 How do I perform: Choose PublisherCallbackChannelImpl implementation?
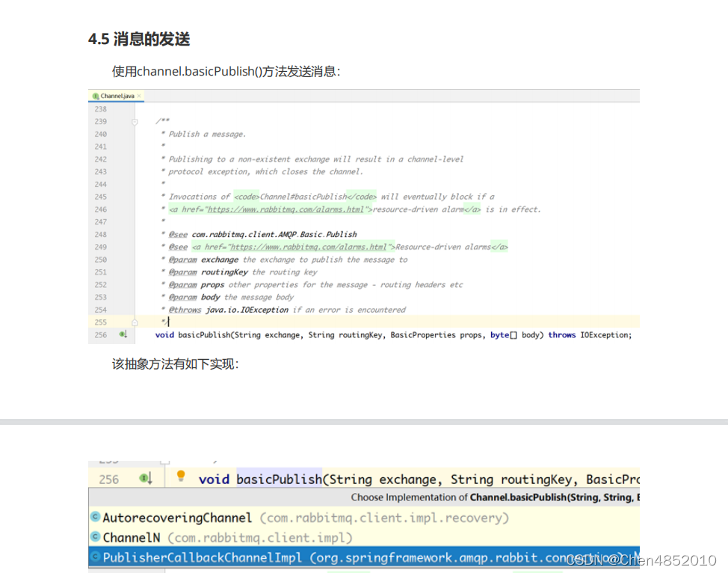[364, 557]
